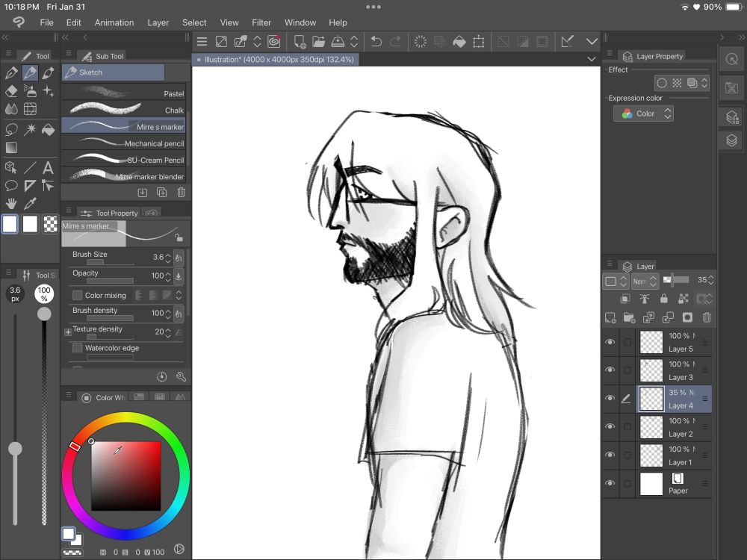Select the Chalk brush sub tool

123,110
